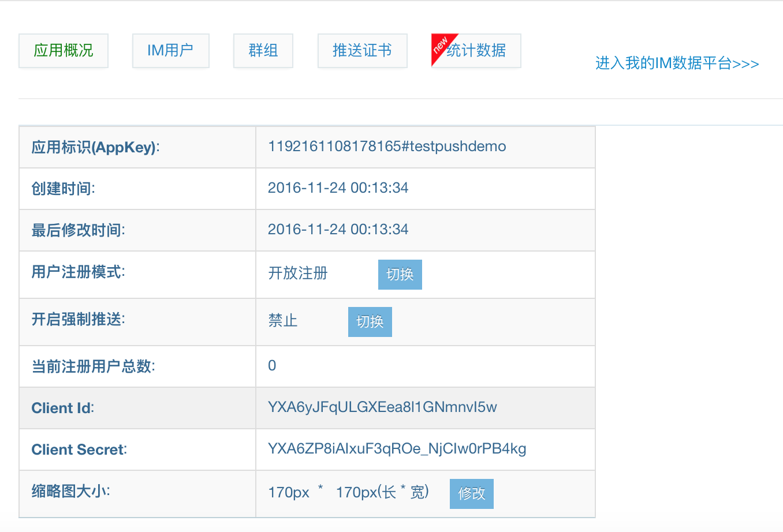Image resolution: width=783 pixels, height=532 pixels.
Task: Open the 应用概况 tab
Action: (64, 51)
